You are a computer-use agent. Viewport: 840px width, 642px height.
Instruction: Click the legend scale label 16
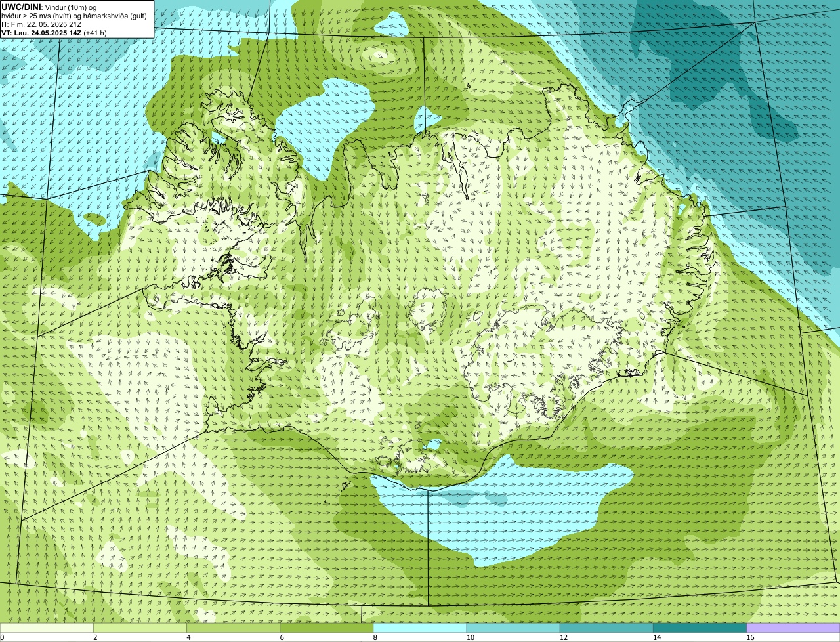pos(750,637)
